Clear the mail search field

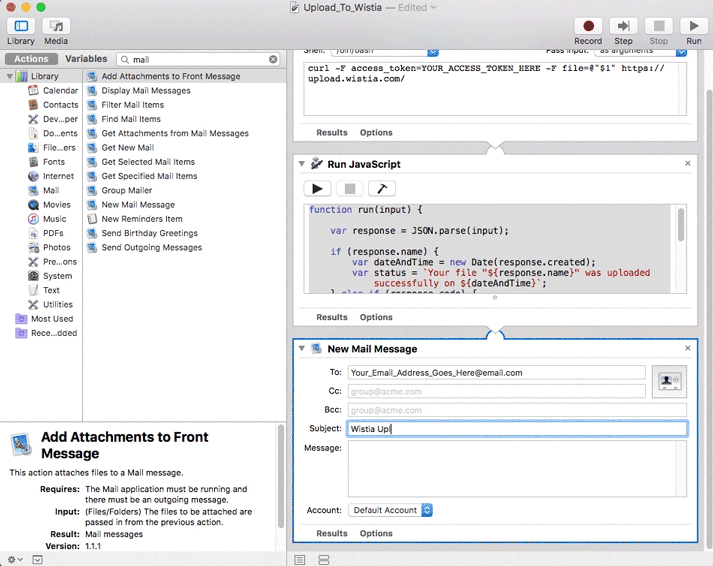tap(273, 59)
